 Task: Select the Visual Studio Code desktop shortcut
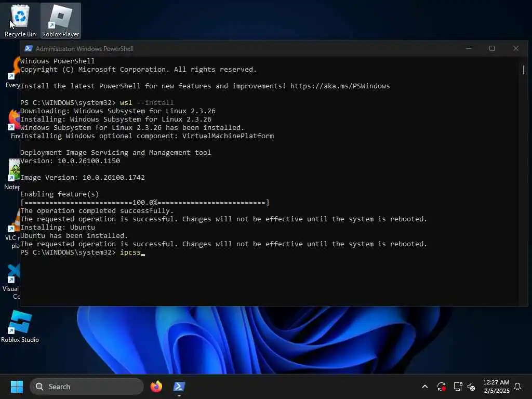[12, 281]
